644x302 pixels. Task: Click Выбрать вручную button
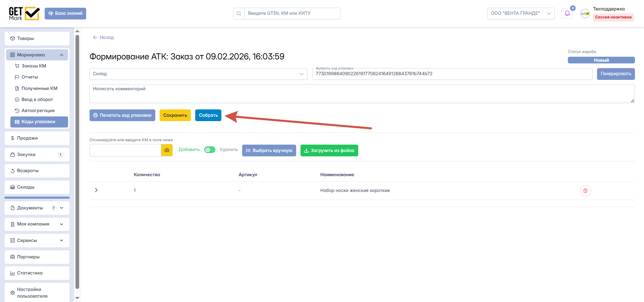[x=269, y=150]
